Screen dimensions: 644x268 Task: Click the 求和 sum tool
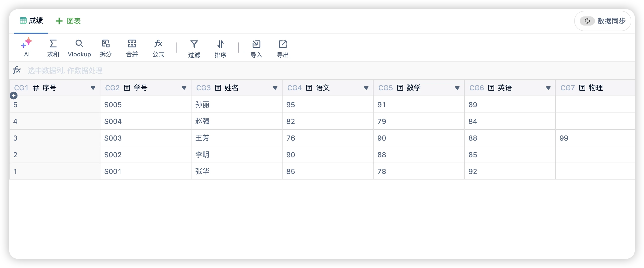53,48
